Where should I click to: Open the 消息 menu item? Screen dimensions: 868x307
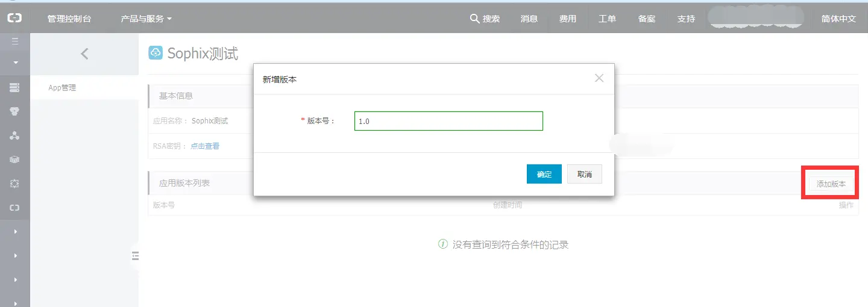click(529, 19)
